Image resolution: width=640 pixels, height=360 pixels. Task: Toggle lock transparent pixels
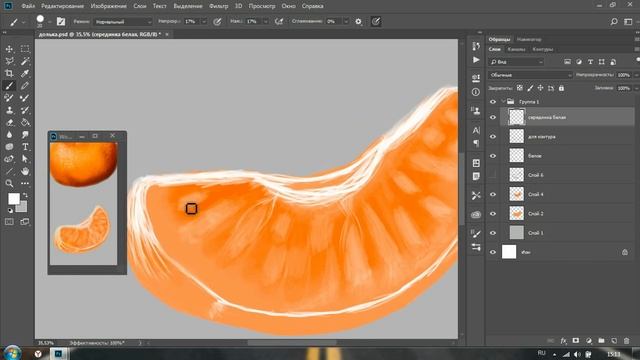(519, 88)
